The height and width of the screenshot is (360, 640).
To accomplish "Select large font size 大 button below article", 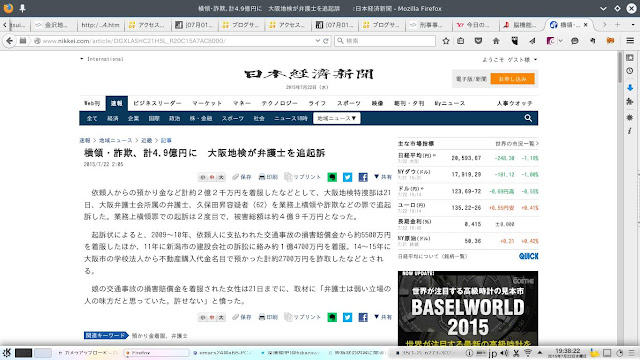I will pos(221,317).
